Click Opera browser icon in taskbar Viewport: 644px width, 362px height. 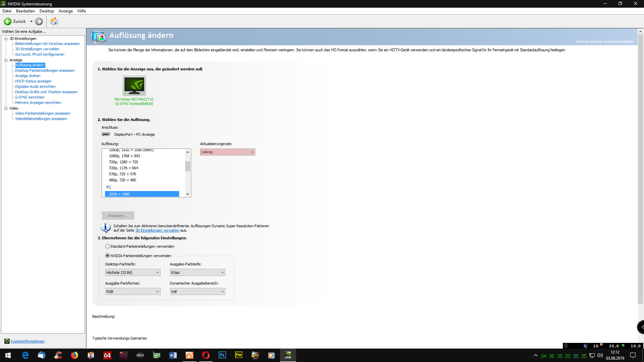[x=206, y=355]
